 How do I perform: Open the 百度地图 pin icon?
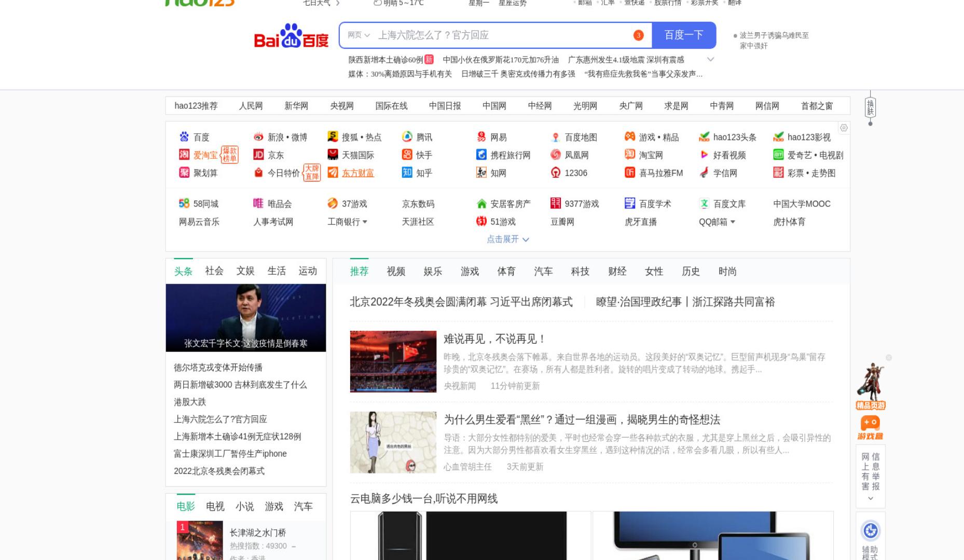[556, 137]
